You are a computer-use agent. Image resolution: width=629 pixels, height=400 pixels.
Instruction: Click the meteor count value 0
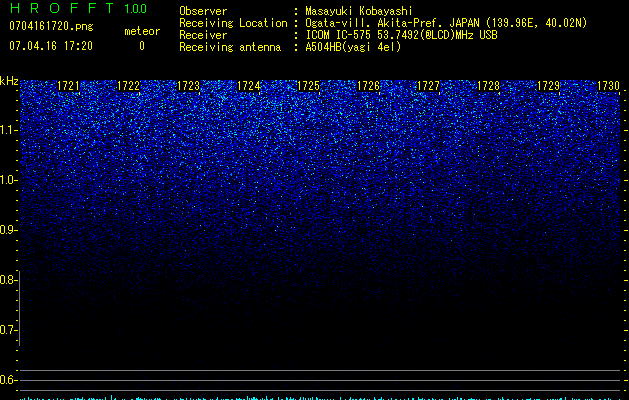142,46
